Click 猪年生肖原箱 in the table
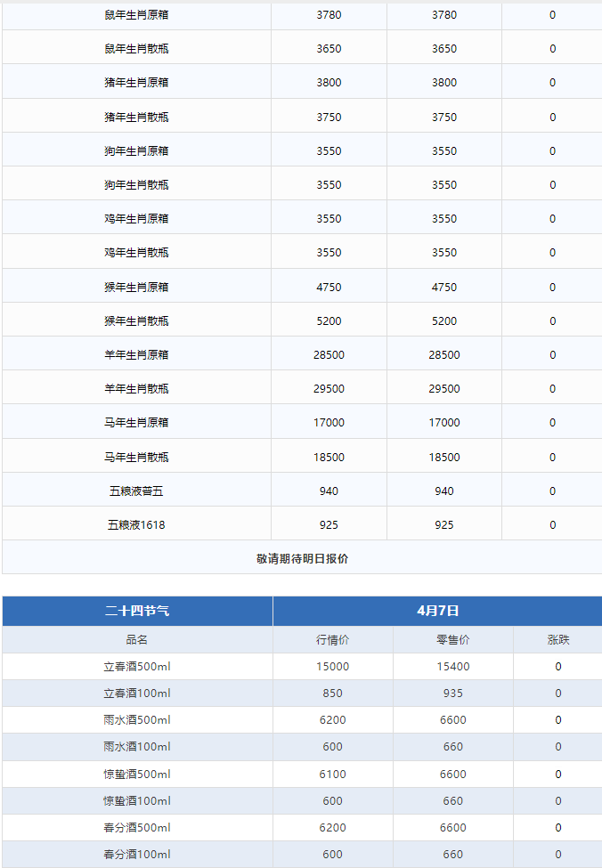602x868 pixels. click(x=136, y=83)
